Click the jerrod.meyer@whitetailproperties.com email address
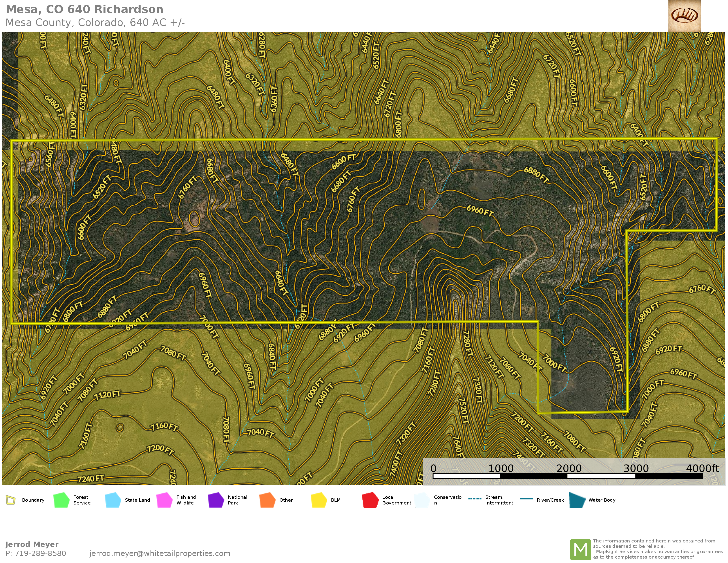This screenshot has width=728, height=563. [x=160, y=553]
